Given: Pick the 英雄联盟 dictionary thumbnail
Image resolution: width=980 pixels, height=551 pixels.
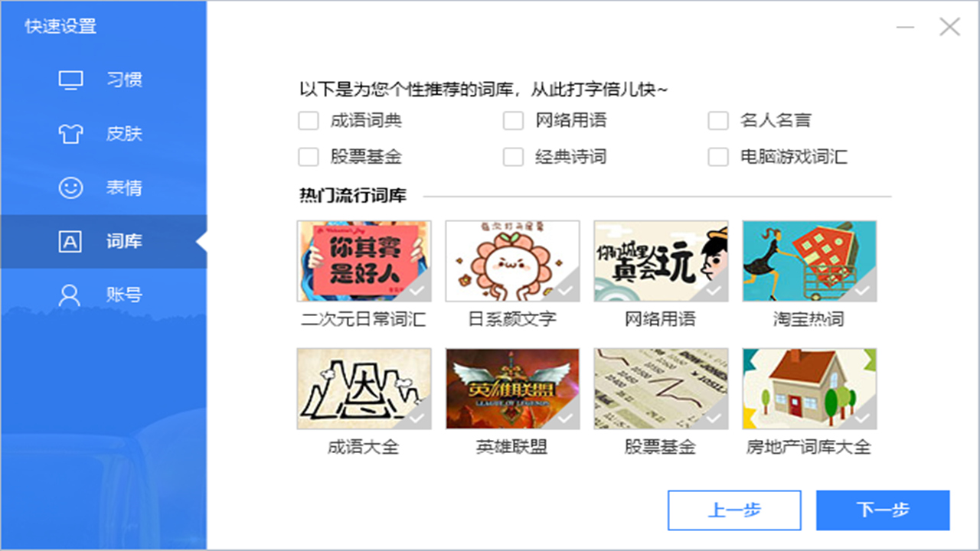Looking at the screenshot, I should pos(512,389).
